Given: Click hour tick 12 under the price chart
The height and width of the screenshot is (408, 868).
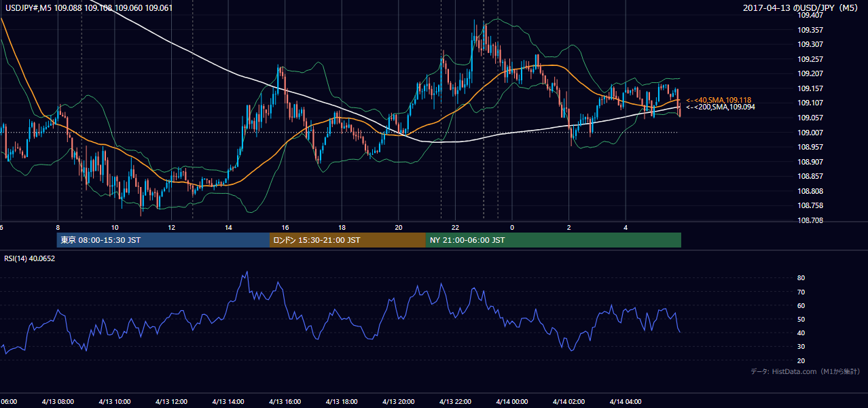Looking at the screenshot, I should [x=172, y=227].
